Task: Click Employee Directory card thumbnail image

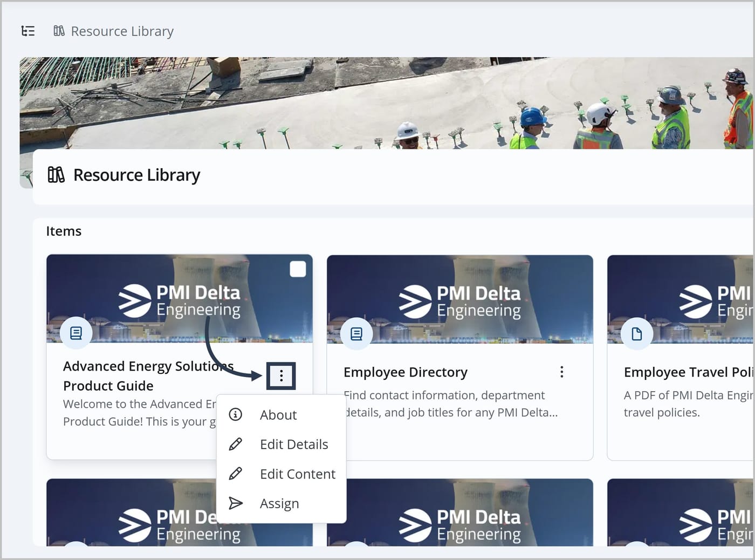Action: pyautogui.click(x=460, y=299)
